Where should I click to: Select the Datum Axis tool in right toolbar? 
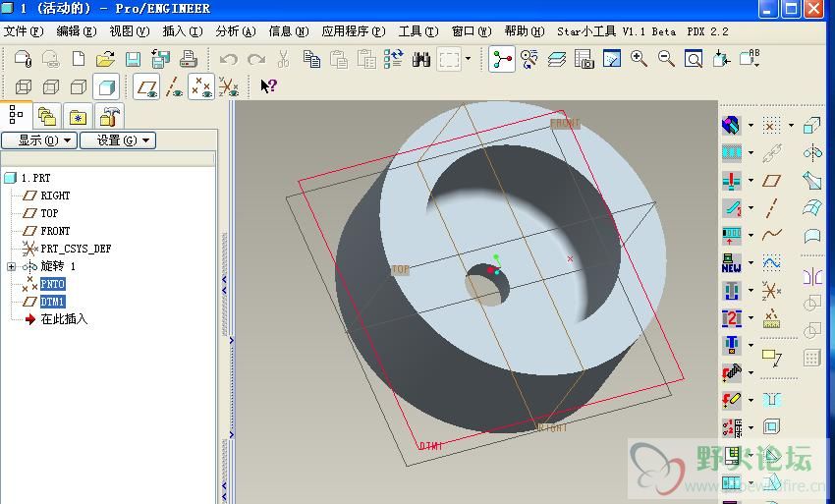pyautogui.click(x=771, y=207)
